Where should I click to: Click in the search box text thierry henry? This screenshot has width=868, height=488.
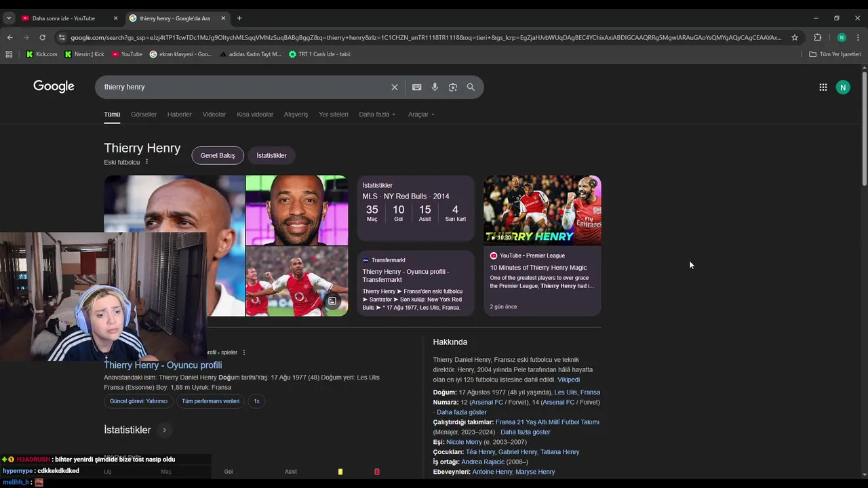click(124, 87)
